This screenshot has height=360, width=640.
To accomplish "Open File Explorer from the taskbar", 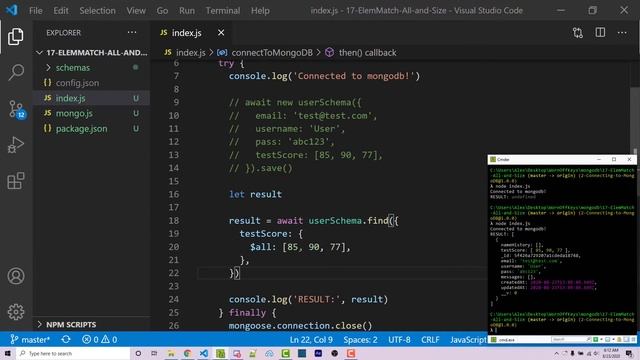I will pos(171,353).
